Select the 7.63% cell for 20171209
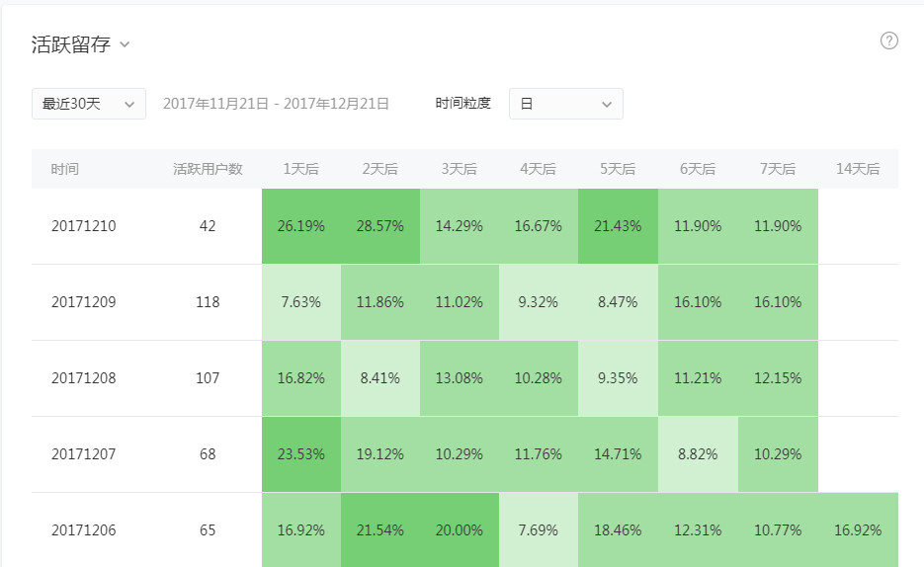The image size is (924, 567). (301, 302)
